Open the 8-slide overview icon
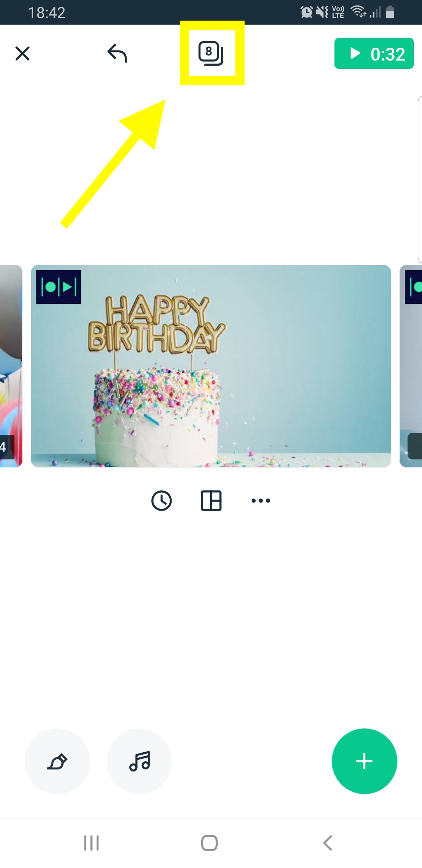The image size is (422, 868). 211,53
